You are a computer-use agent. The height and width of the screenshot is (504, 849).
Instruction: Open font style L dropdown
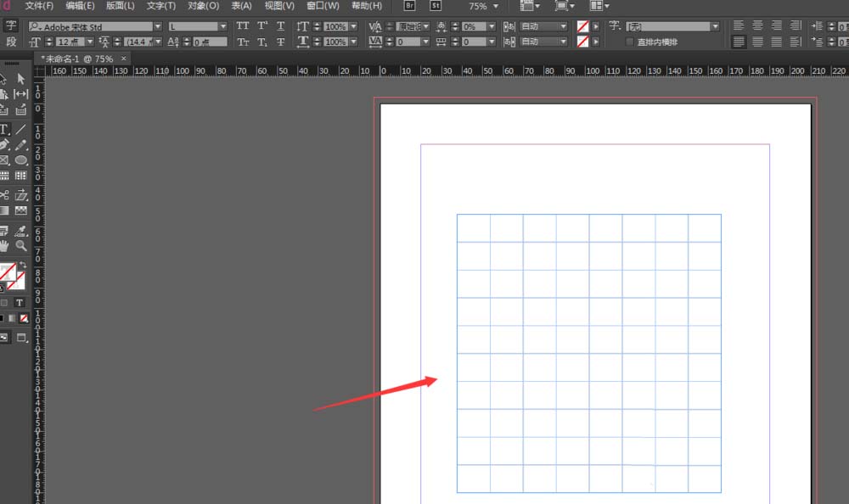click(223, 26)
